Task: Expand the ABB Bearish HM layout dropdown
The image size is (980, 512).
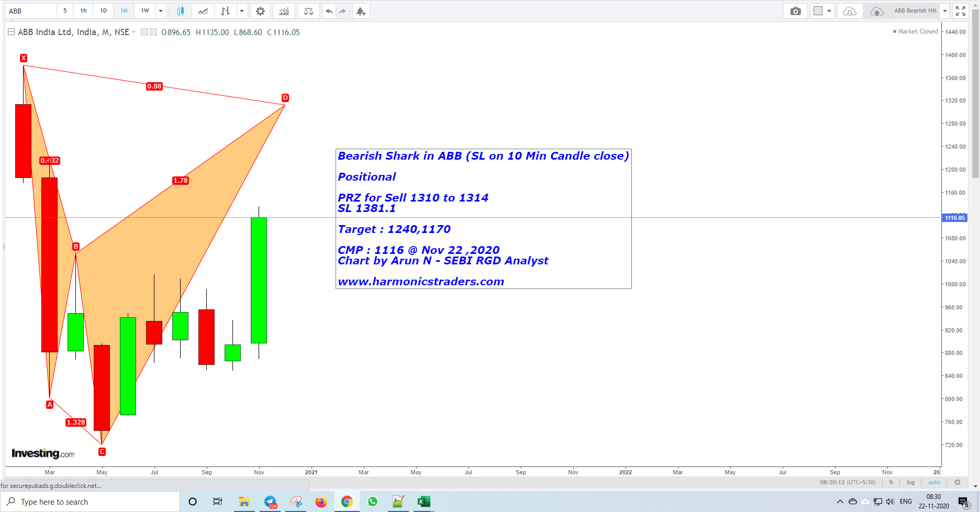Action: [945, 10]
